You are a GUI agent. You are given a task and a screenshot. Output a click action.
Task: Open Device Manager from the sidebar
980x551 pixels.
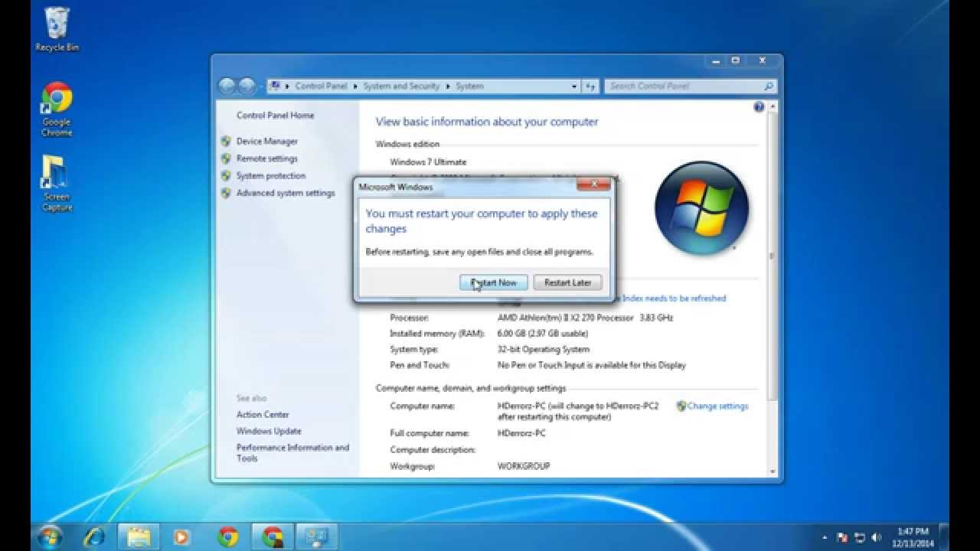pos(266,142)
